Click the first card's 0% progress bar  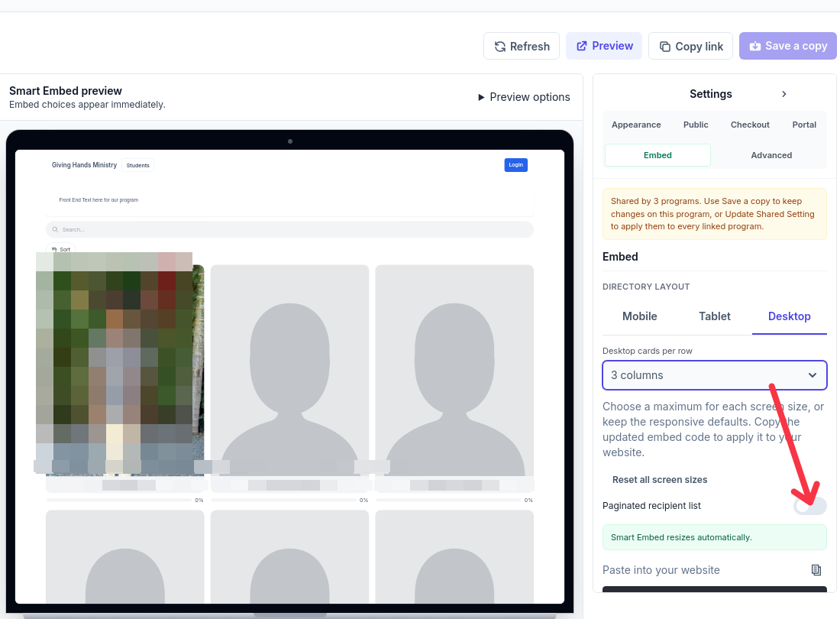(x=119, y=500)
